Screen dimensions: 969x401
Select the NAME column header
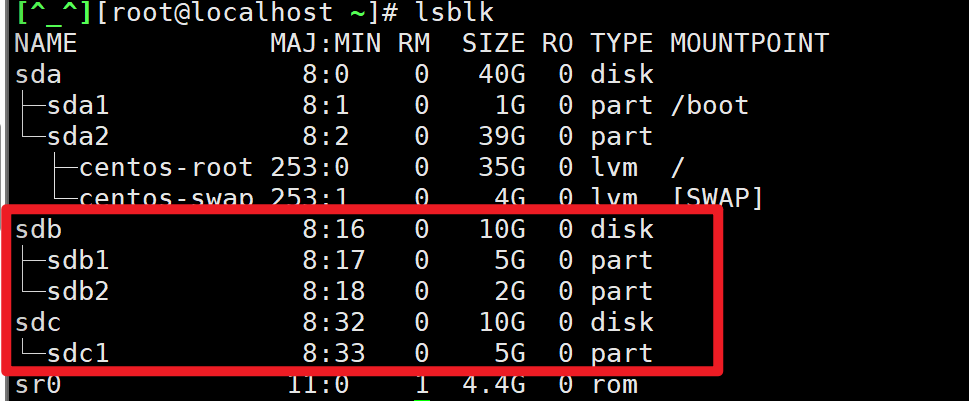tap(46, 44)
